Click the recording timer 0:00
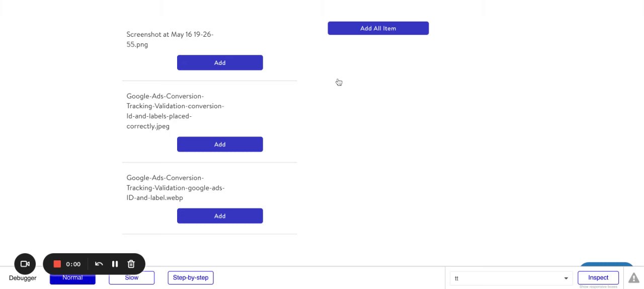The width and height of the screenshot is (644, 289). click(73, 264)
